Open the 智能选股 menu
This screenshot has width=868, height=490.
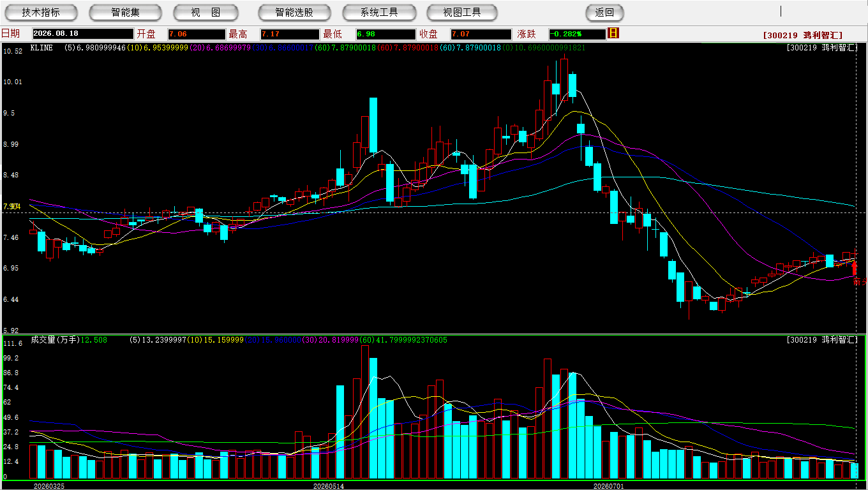click(x=294, y=12)
